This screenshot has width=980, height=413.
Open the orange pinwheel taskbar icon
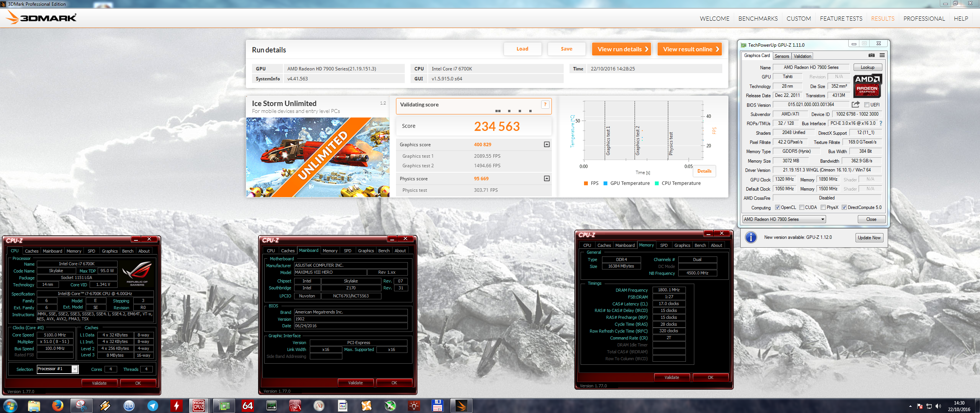pyautogui.click(x=366, y=406)
